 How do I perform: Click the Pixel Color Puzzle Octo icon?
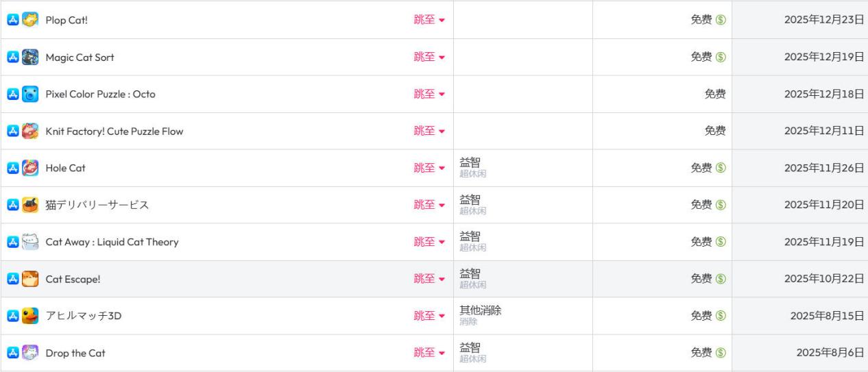pos(30,94)
